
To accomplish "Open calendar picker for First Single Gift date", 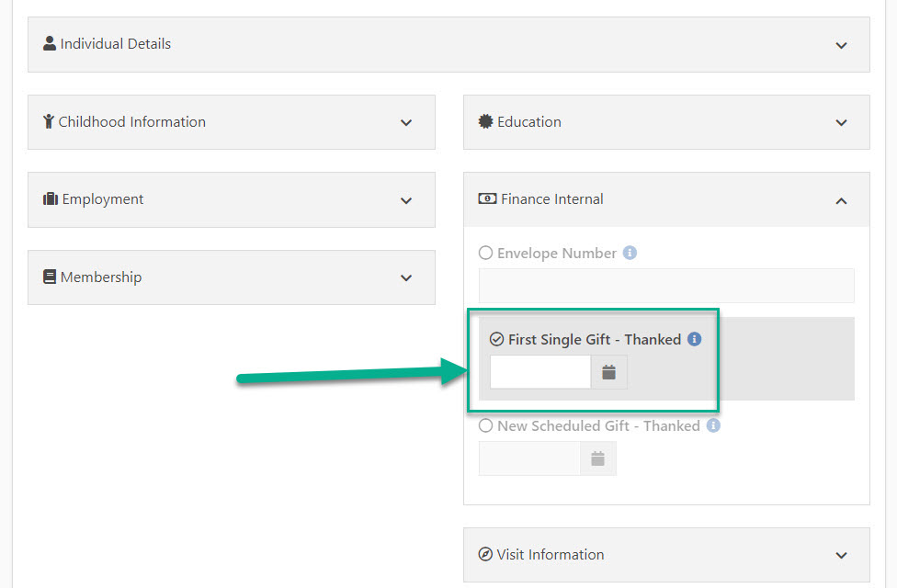I will (608, 372).
